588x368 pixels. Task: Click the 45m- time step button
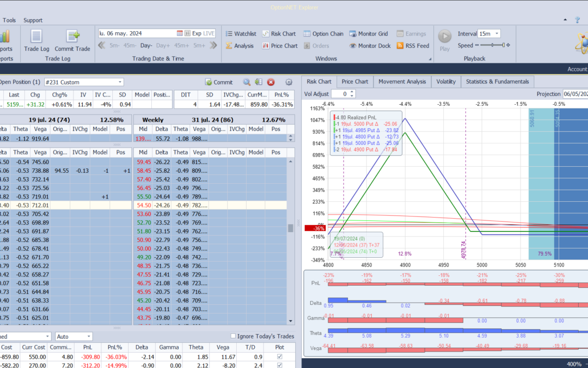130,46
